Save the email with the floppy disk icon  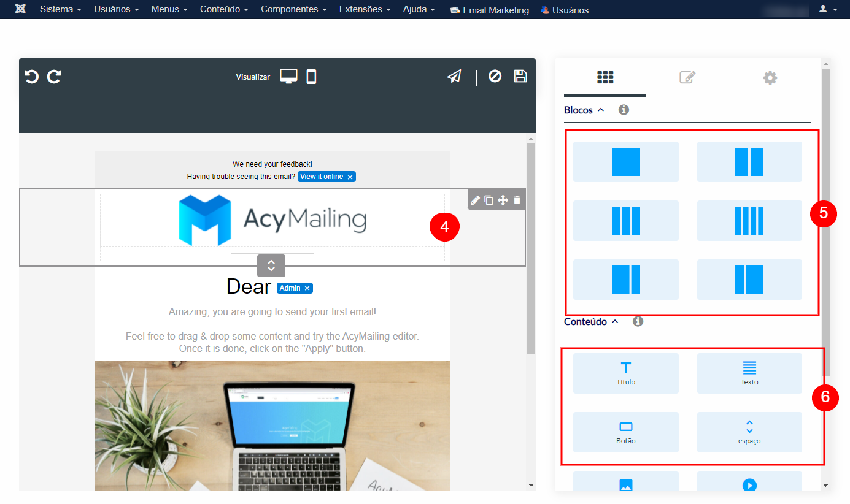click(x=520, y=76)
